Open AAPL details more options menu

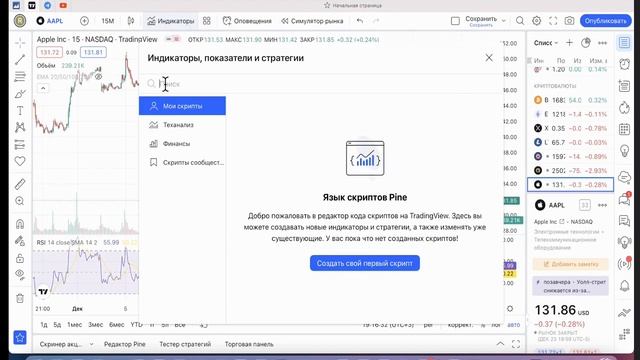tap(602, 205)
